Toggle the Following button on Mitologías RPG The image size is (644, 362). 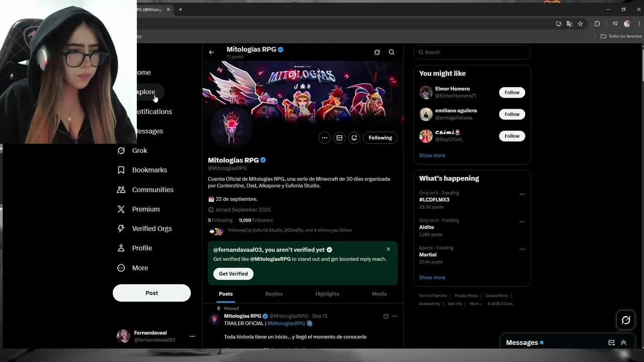coord(380,138)
